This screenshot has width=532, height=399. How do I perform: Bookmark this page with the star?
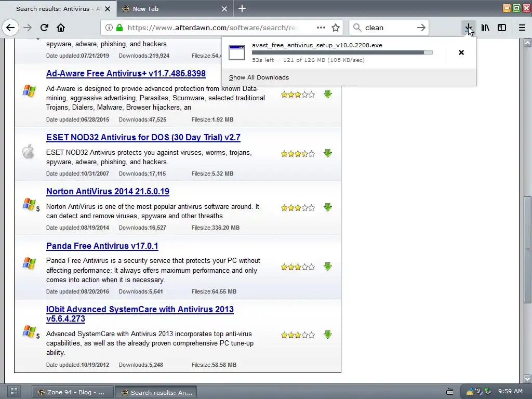[x=336, y=28]
